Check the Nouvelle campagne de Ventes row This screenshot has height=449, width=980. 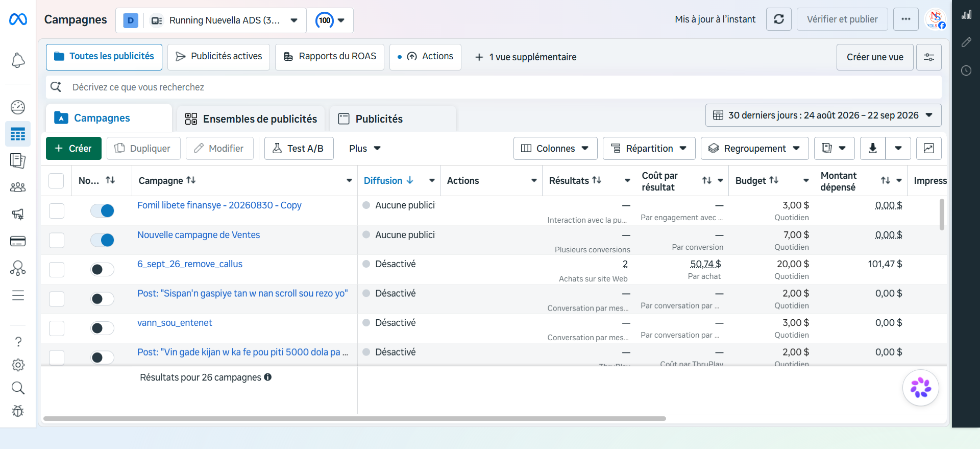point(57,240)
